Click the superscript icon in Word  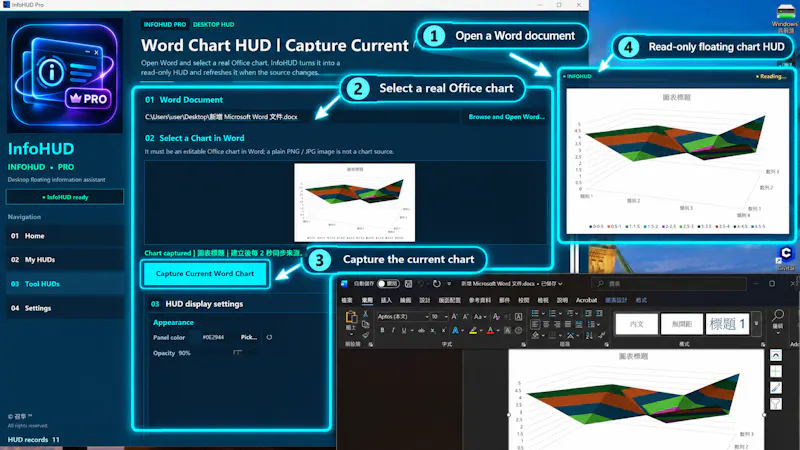(x=443, y=331)
